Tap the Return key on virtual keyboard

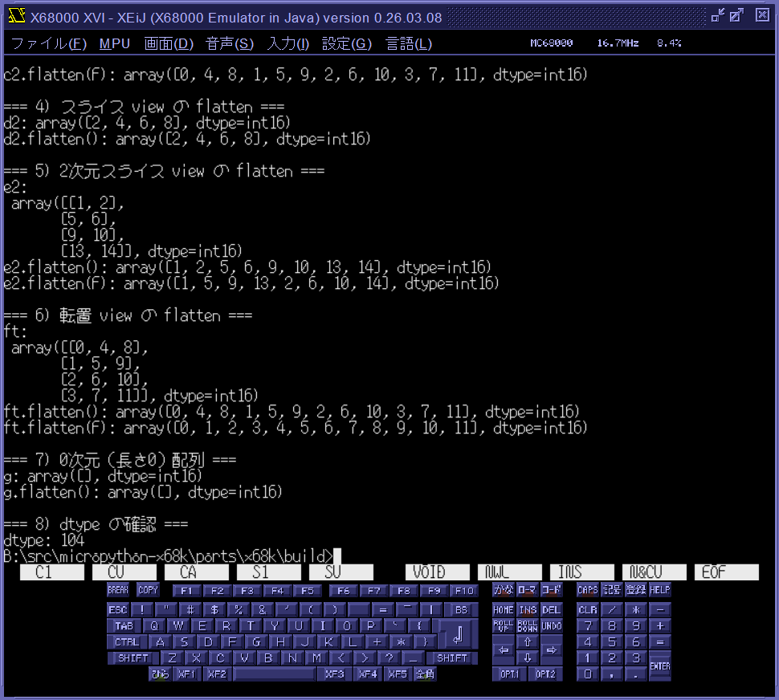(x=458, y=634)
